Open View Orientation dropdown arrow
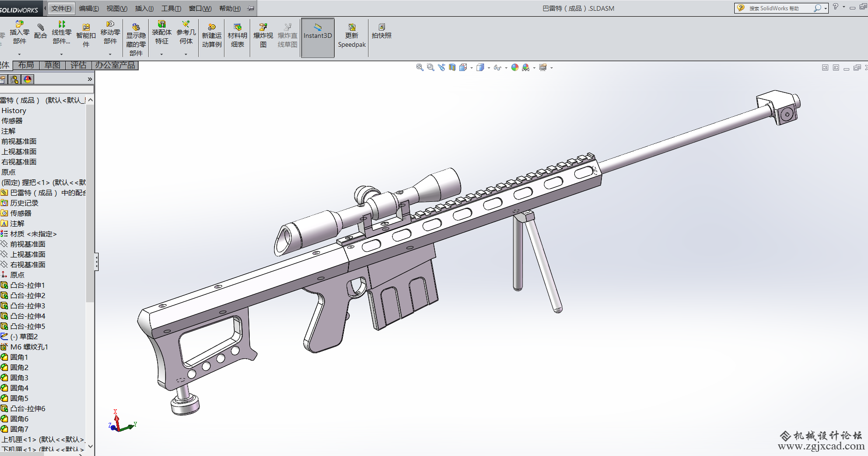Screen dimensions: 868x456 [x=471, y=68]
